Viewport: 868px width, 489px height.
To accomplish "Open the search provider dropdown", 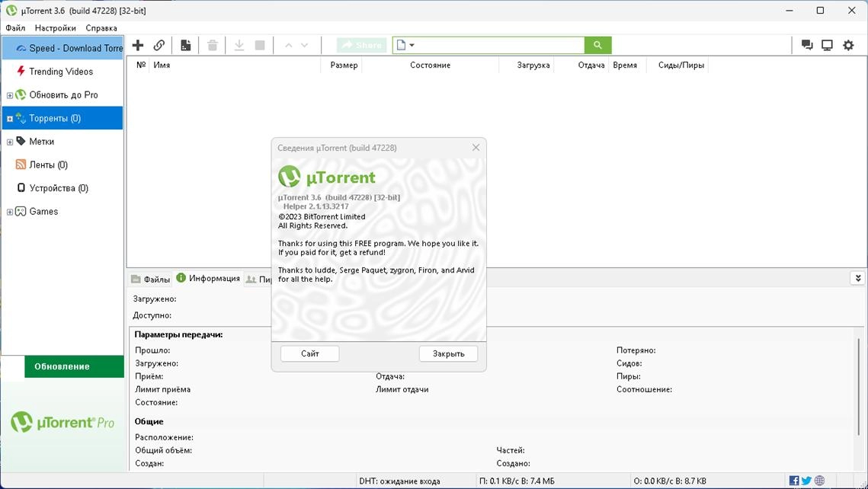I will pos(405,46).
